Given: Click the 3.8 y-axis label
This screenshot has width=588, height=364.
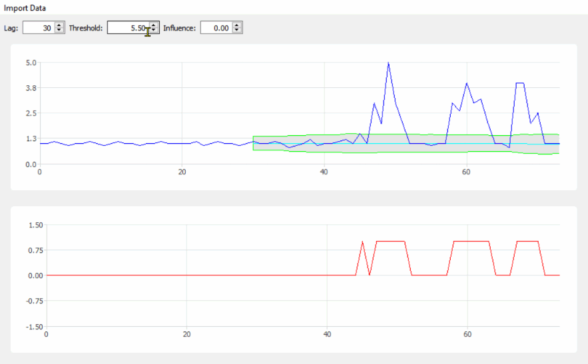Looking at the screenshot, I should pyautogui.click(x=31, y=88).
